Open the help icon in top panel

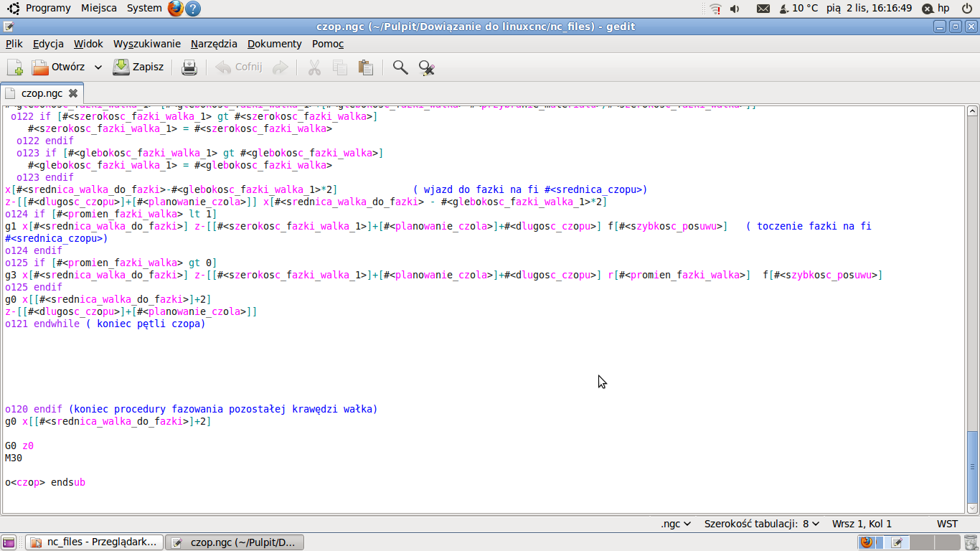(x=192, y=9)
